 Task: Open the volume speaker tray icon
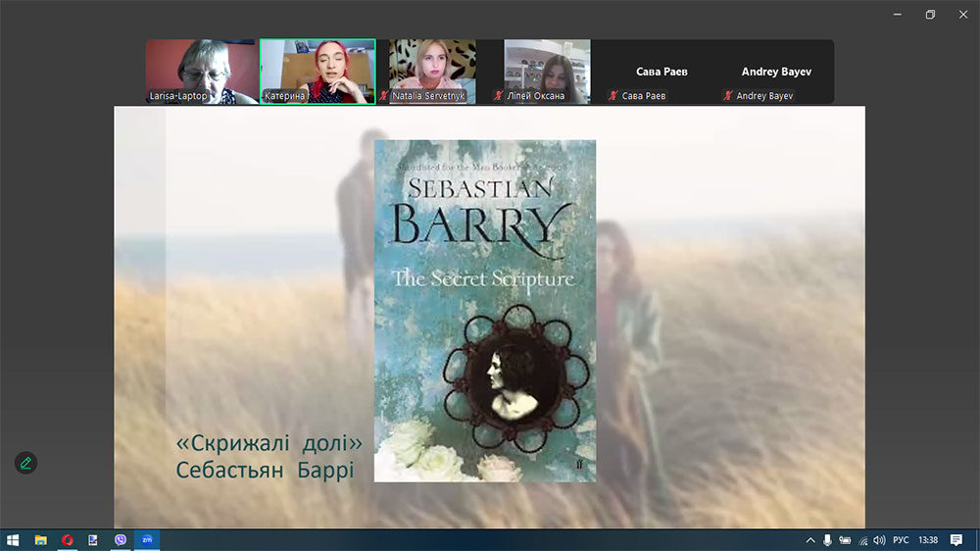click(x=879, y=540)
